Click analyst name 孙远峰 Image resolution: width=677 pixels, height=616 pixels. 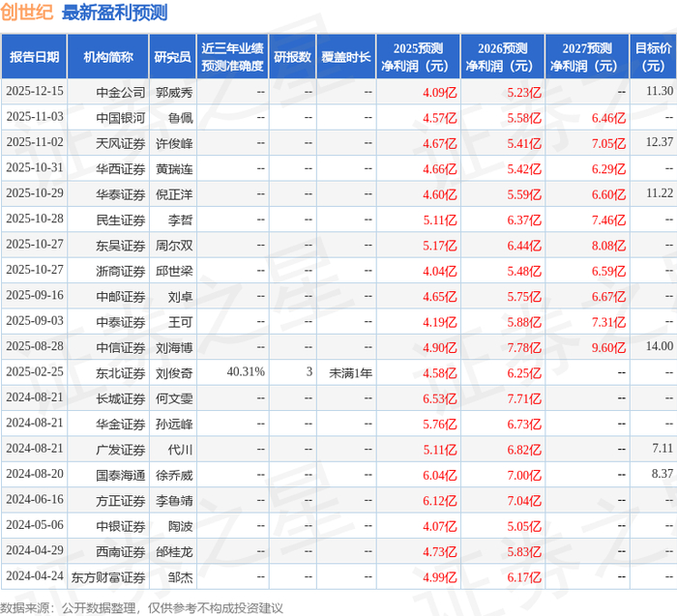[x=174, y=424]
